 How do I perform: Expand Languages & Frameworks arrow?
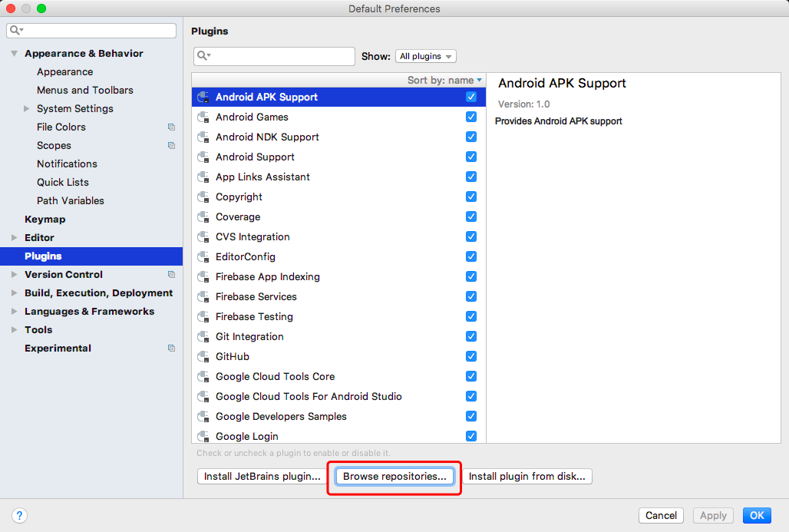pyautogui.click(x=14, y=312)
